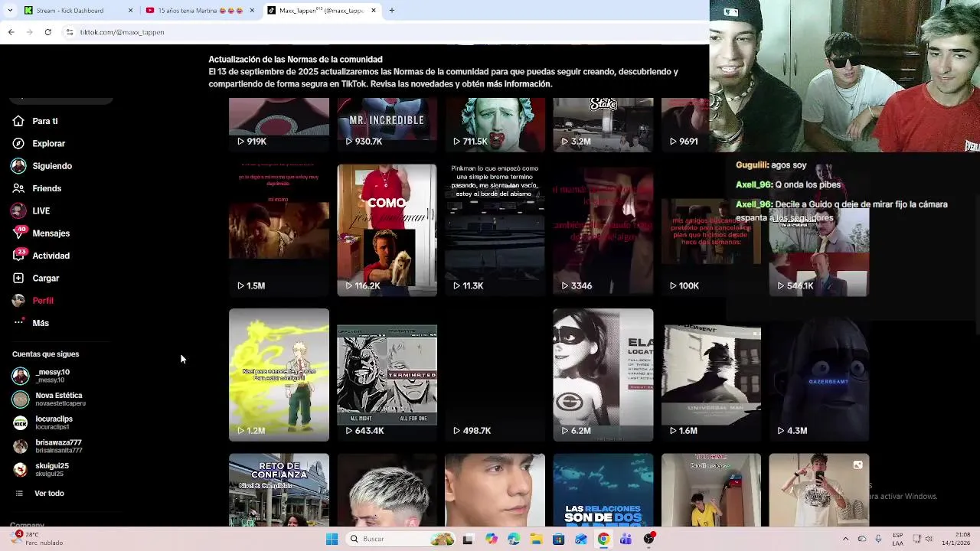Open followed account _messy.10
Screen dimensions: 980x551
pyautogui.click(x=41, y=376)
